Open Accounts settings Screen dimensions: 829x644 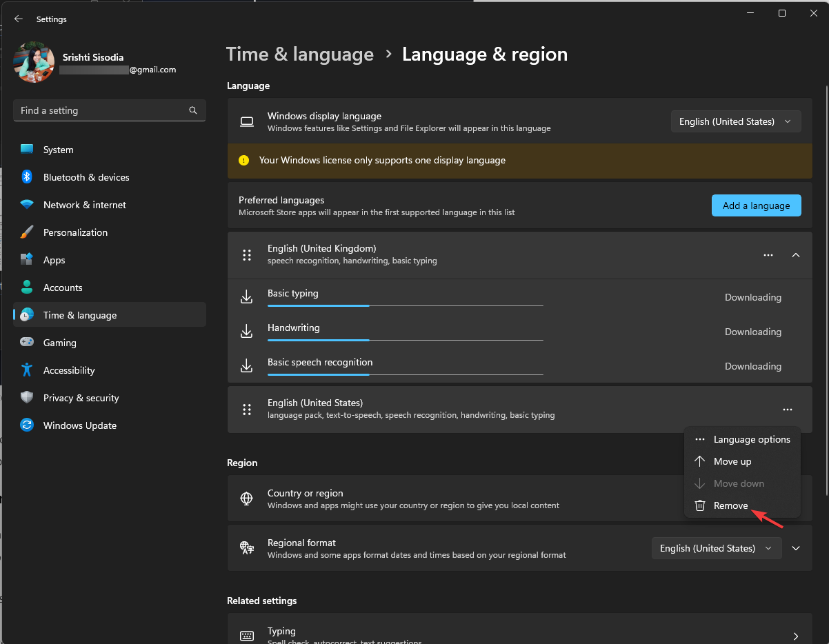(x=110, y=288)
